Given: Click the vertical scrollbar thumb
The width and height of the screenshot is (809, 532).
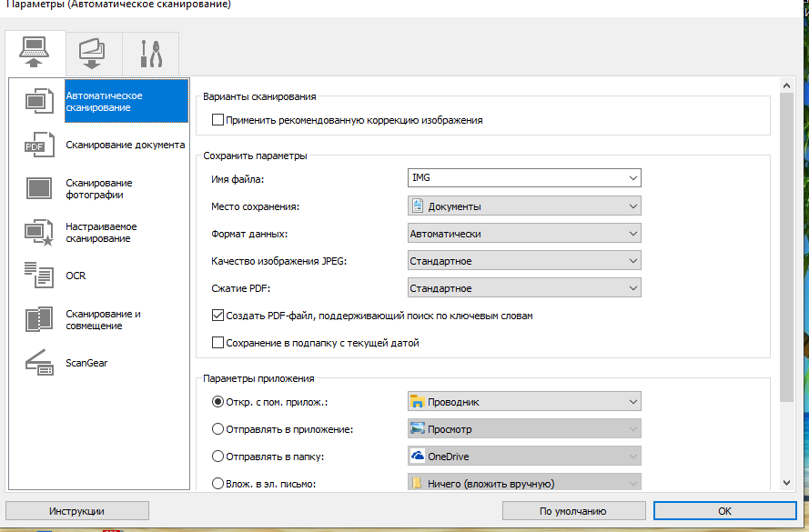Looking at the screenshot, I should [786, 247].
